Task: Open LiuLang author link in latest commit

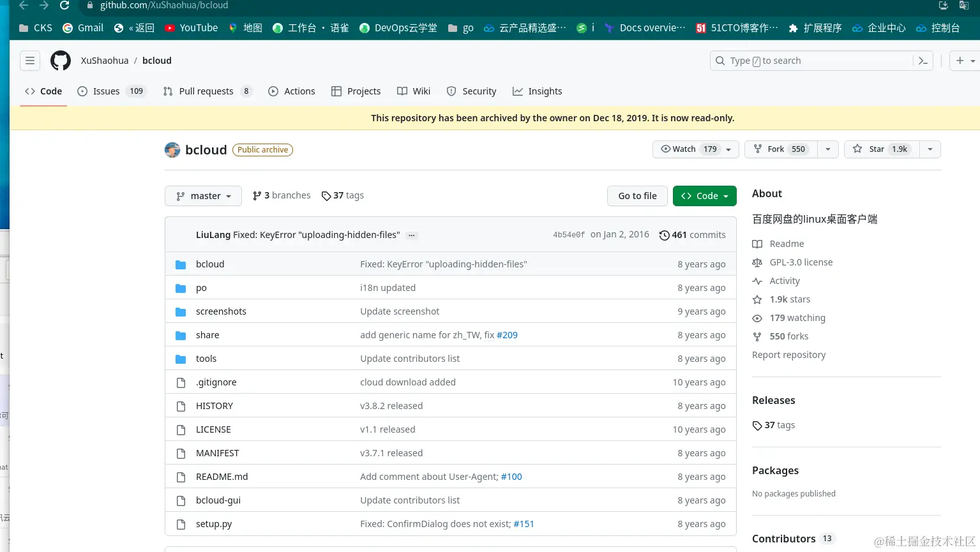Action: point(213,235)
